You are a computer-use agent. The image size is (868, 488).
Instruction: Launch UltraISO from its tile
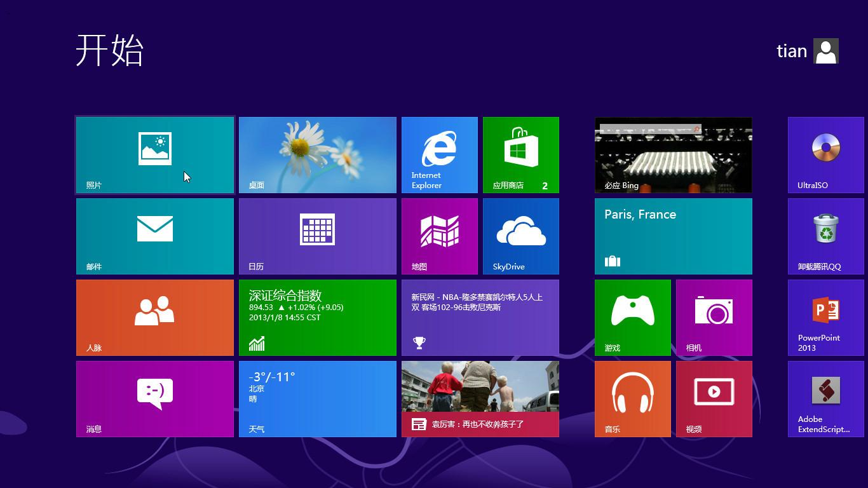click(825, 154)
